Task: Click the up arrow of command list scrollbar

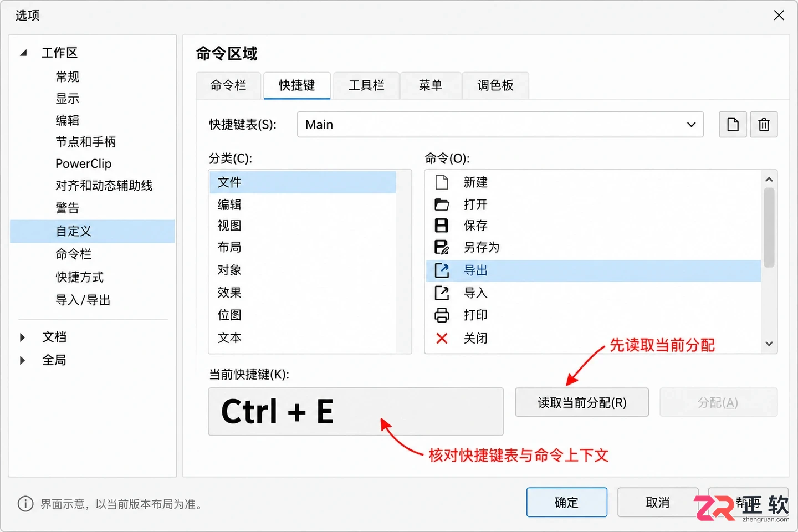Action: [769, 179]
